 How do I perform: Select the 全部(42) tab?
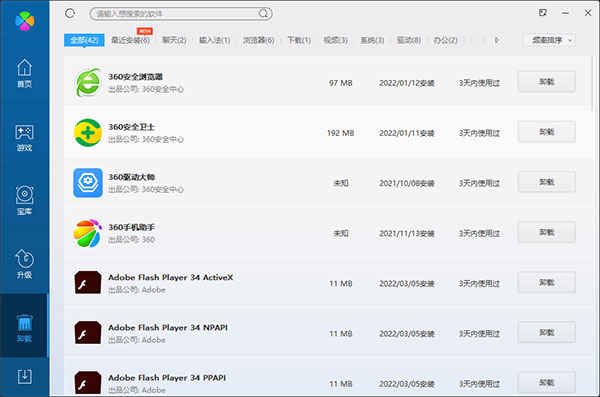coord(84,40)
